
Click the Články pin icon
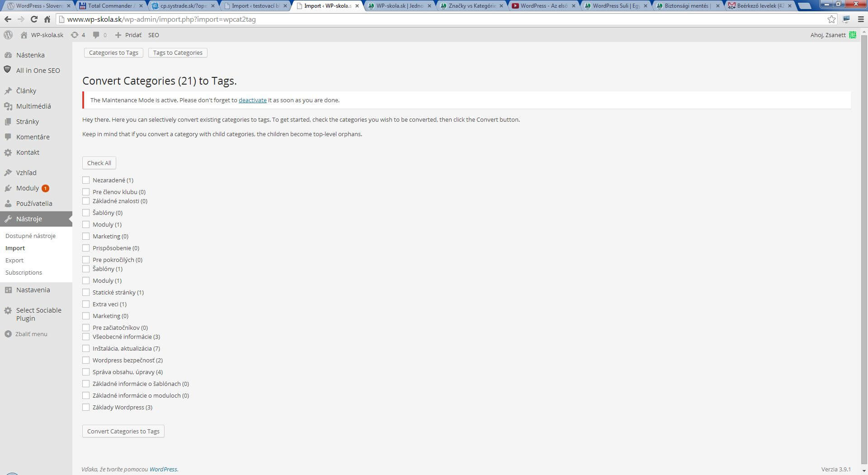(8, 91)
